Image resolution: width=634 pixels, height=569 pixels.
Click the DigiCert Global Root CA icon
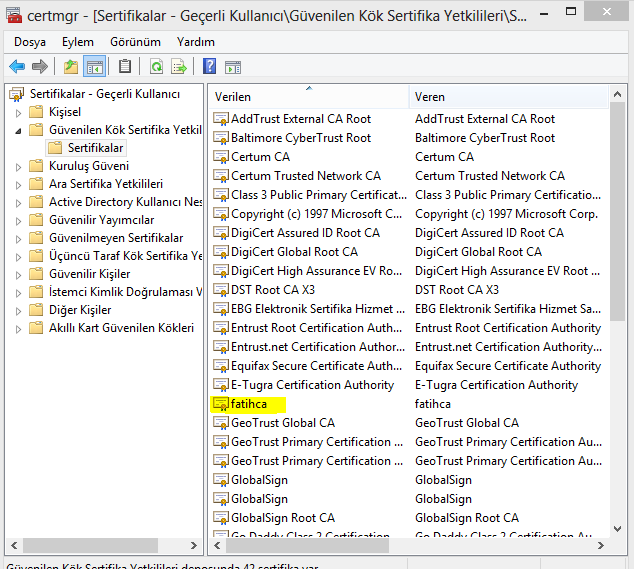point(221,252)
